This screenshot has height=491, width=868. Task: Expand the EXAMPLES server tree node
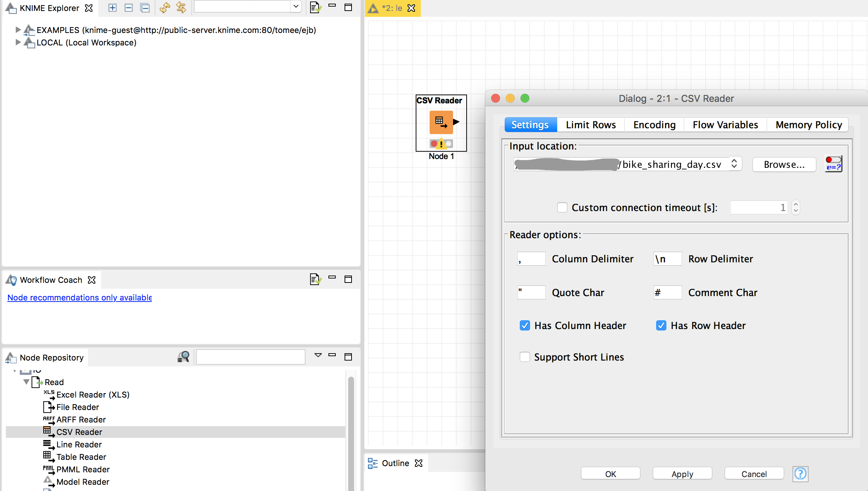click(18, 30)
